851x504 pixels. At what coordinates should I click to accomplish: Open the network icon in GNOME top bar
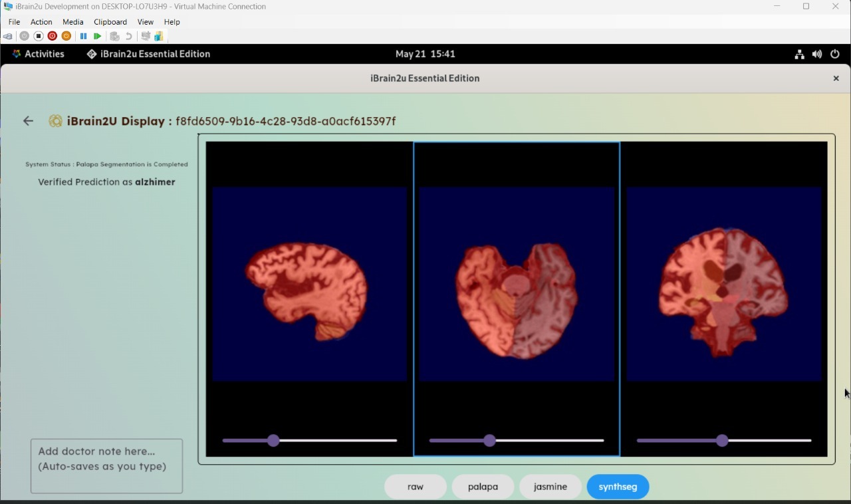(799, 54)
